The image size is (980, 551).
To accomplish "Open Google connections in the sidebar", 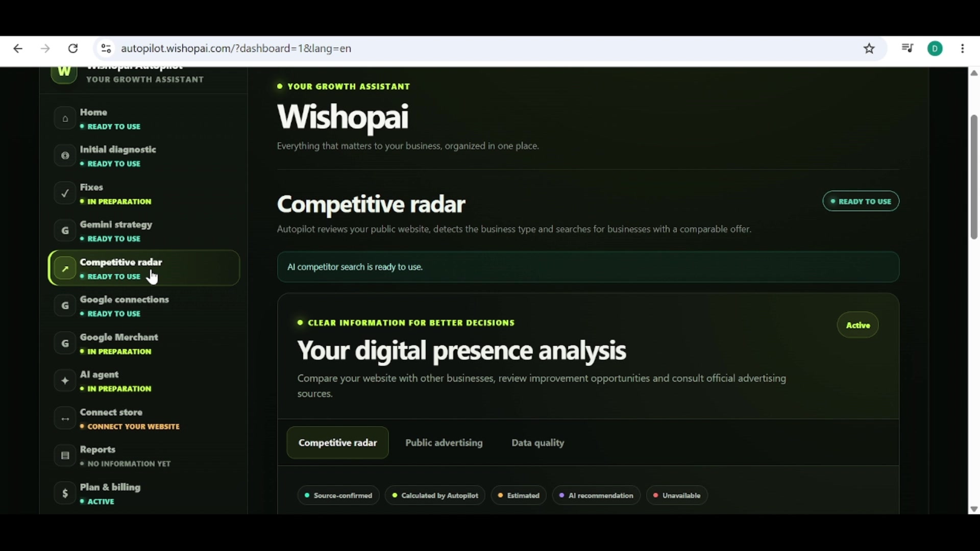I will (144, 306).
